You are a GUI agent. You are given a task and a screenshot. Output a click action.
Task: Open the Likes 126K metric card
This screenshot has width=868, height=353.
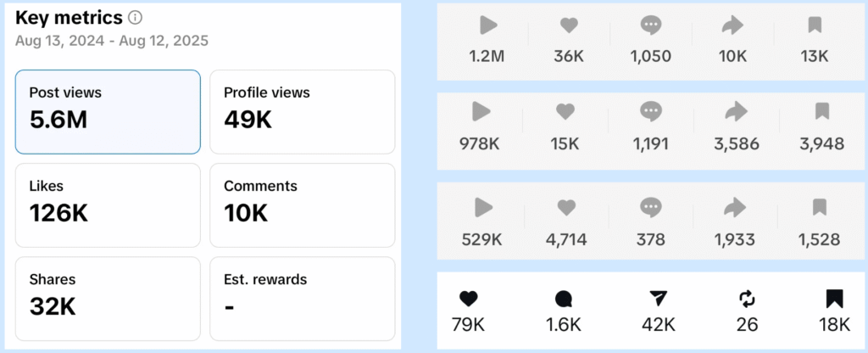[x=108, y=205]
